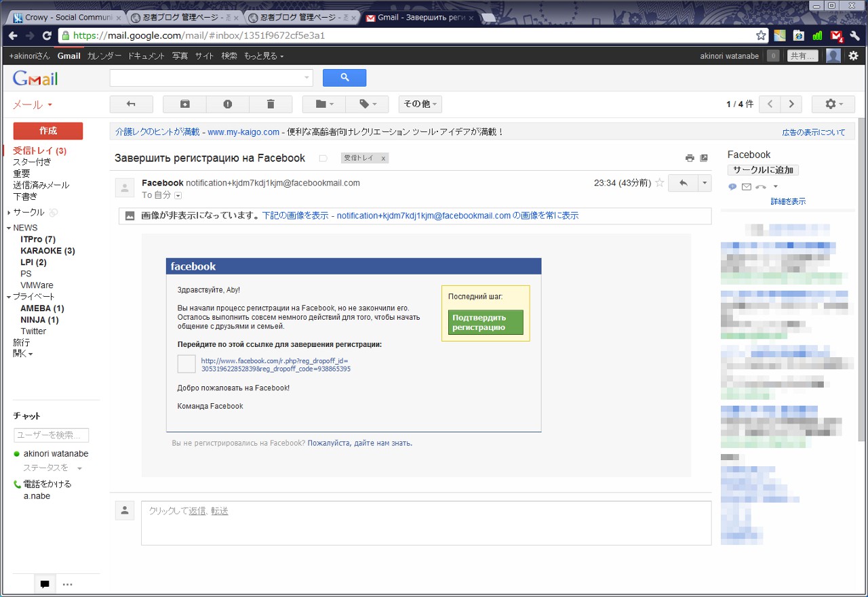This screenshot has height=597, width=868.
Task: Click the blue search magnifier button
Action: tap(344, 78)
